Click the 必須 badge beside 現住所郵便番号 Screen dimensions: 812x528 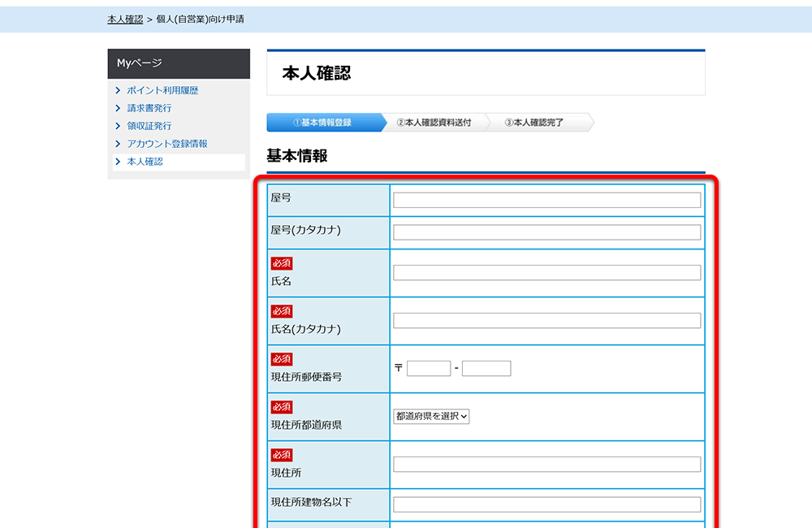281,359
